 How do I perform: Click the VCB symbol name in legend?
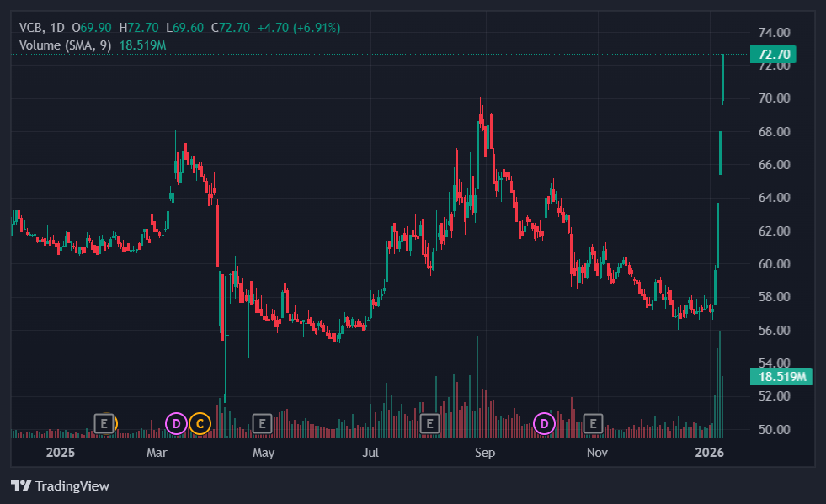click(x=30, y=28)
